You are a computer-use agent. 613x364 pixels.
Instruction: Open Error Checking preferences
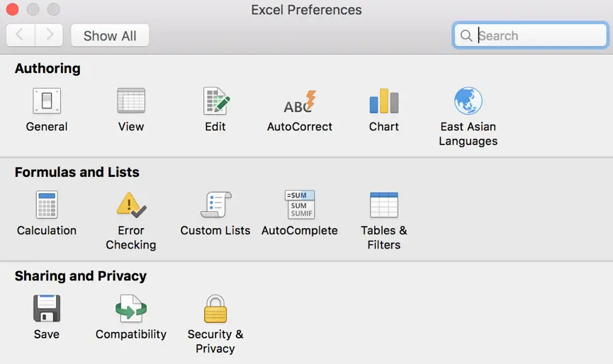click(131, 205)
